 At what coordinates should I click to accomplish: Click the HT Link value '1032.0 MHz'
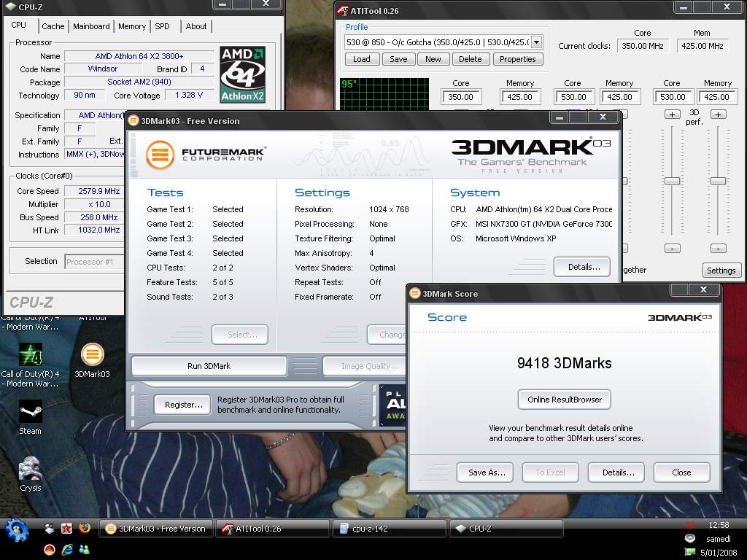99,230
